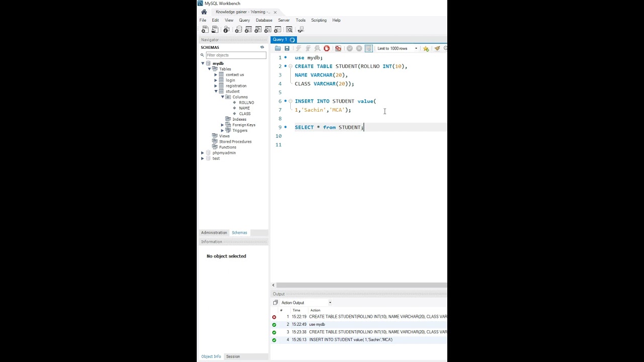Commit transaction check-mark icon
The image size is (644, 362).
coord(350,48)
